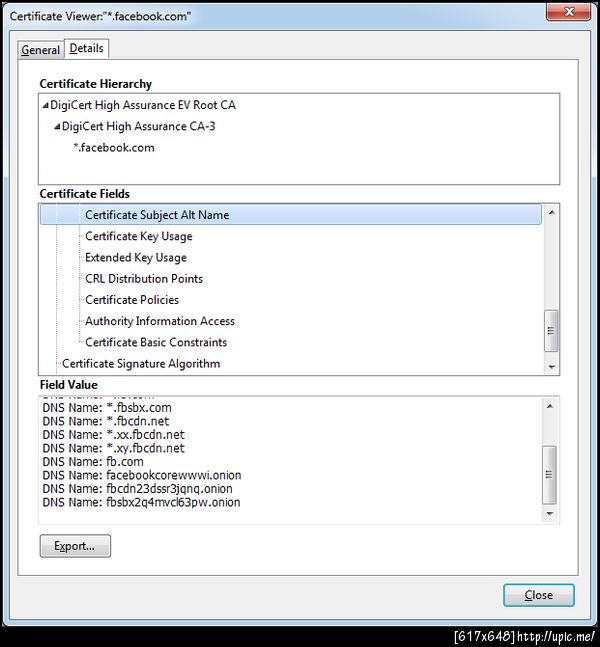
Task: Switch to the General tab
Action: pyautogui.click(x=41, y=50)
